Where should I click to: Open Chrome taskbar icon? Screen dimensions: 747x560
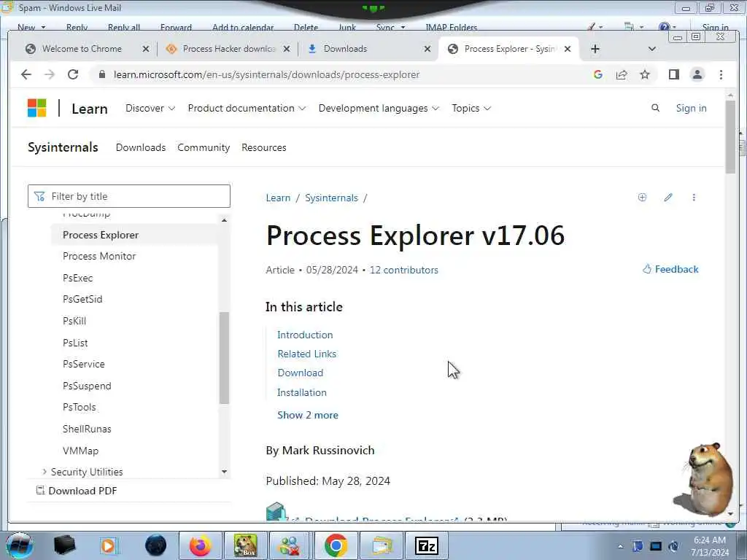pos(336,545)
